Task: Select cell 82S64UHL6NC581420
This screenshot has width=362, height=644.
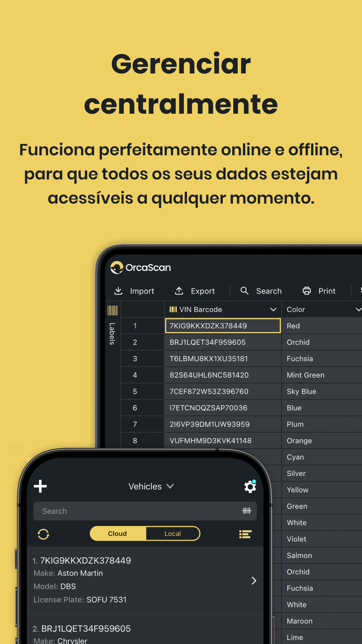Action: click(223, 375)
